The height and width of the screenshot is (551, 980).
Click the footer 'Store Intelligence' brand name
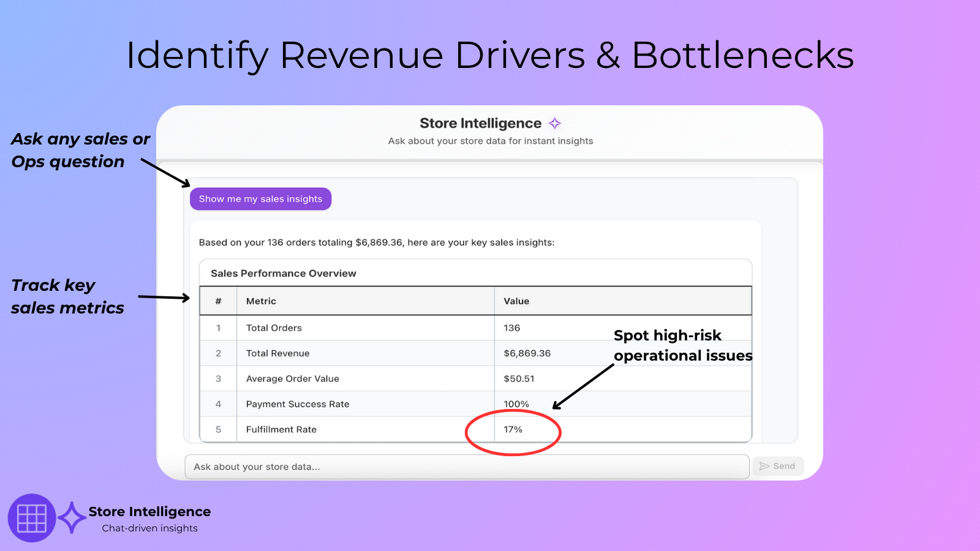[x=149, y=512]
